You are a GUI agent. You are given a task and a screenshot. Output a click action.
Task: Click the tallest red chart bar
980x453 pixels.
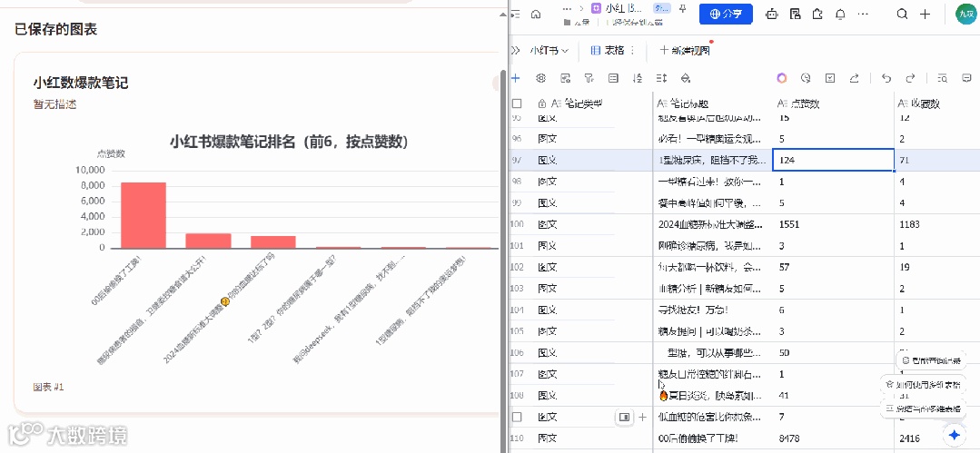point(144,215)
